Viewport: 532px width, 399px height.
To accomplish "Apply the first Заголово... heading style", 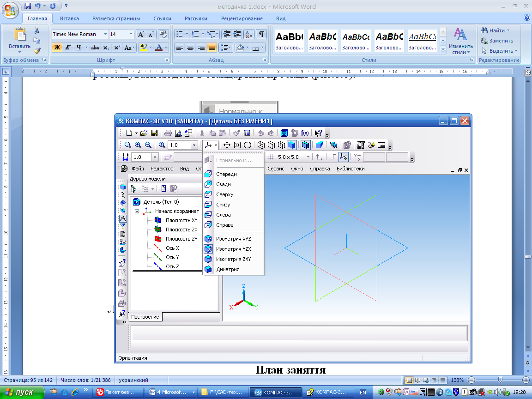I will (x=290, y=41).
